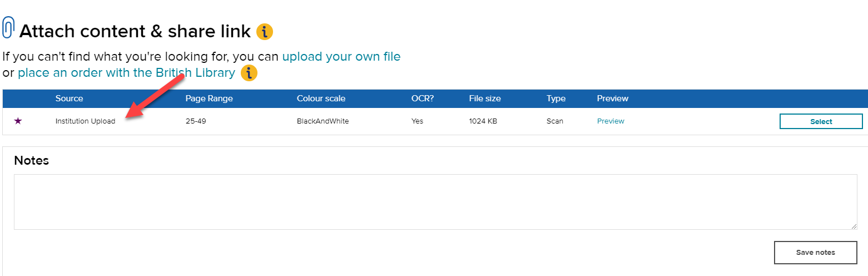Follow 'place an order with the British Library' link
The image size is (868, 276).
[x=126, y=73]
